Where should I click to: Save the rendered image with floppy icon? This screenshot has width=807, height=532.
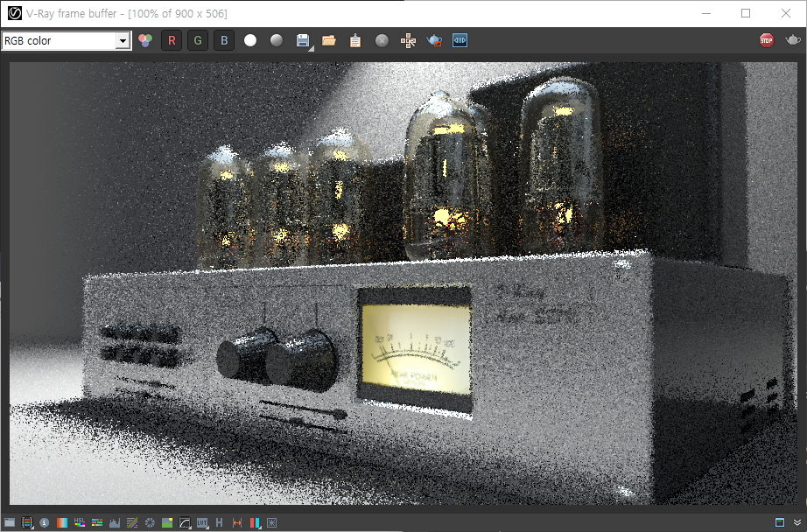303,40
